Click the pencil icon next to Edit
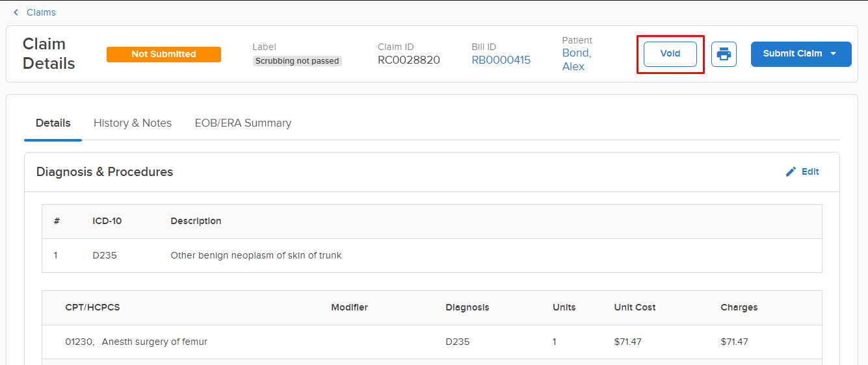This screenshot has width=868, height=365. tap(791, 171)
